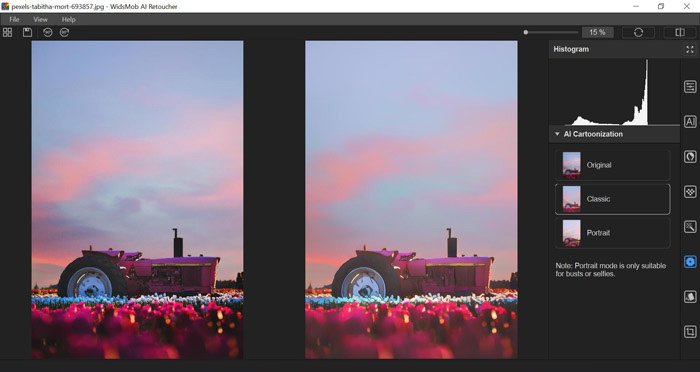Rotate image 90° counterclockwise
Image resolution: width=700 pixels, height=372 pixels.
click(47, 32)
